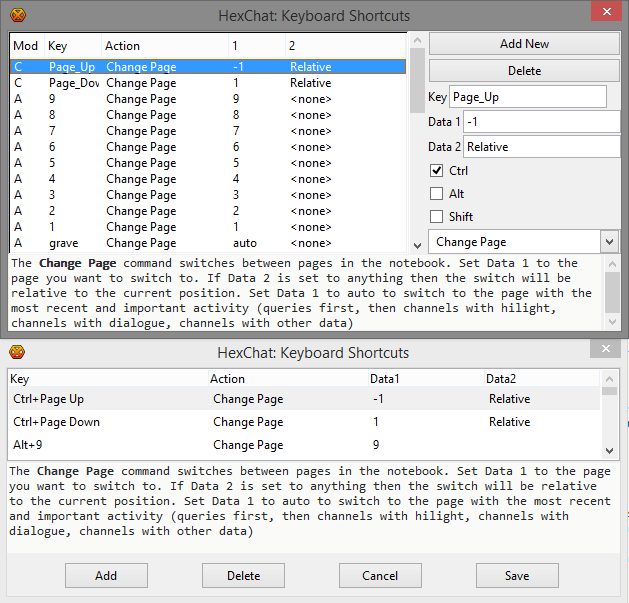Select the A 5 Change Page row
Screen dimensions: 629x603
[208, 163]
